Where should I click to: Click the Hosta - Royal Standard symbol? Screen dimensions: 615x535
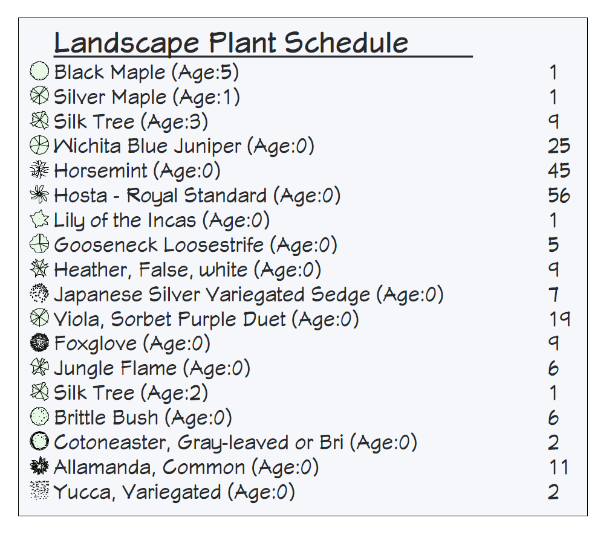(x=40, y=195)
